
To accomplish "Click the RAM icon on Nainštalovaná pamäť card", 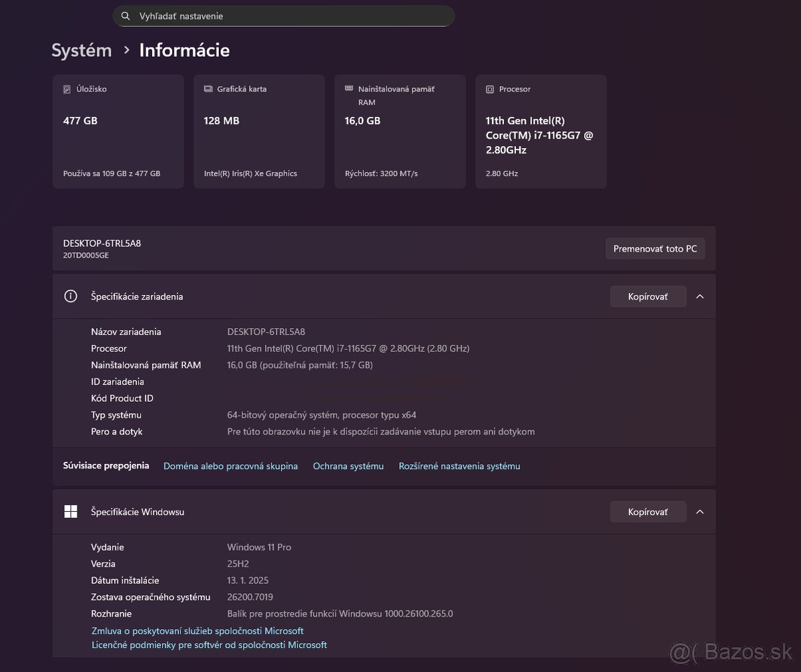I will pos(348,88).
